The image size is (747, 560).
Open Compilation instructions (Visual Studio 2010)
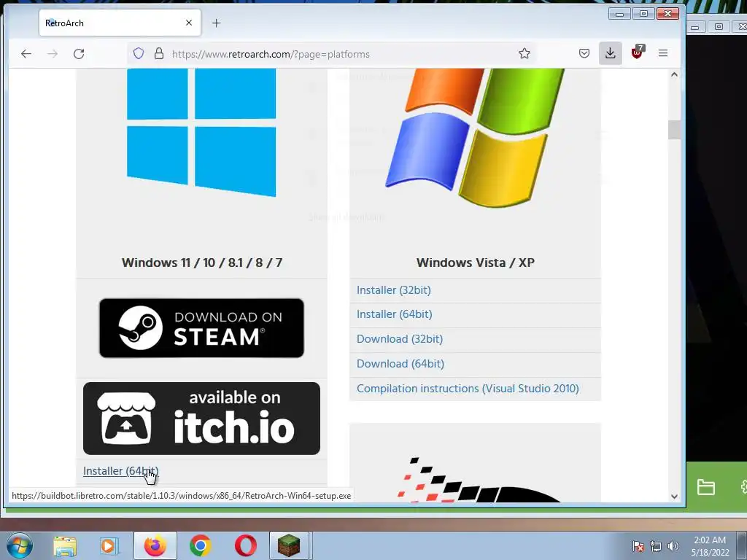[468, 389]
